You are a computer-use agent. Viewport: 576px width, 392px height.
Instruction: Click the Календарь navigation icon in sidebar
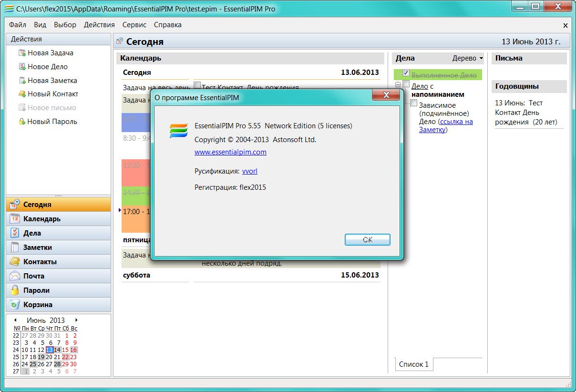(15, 219)
